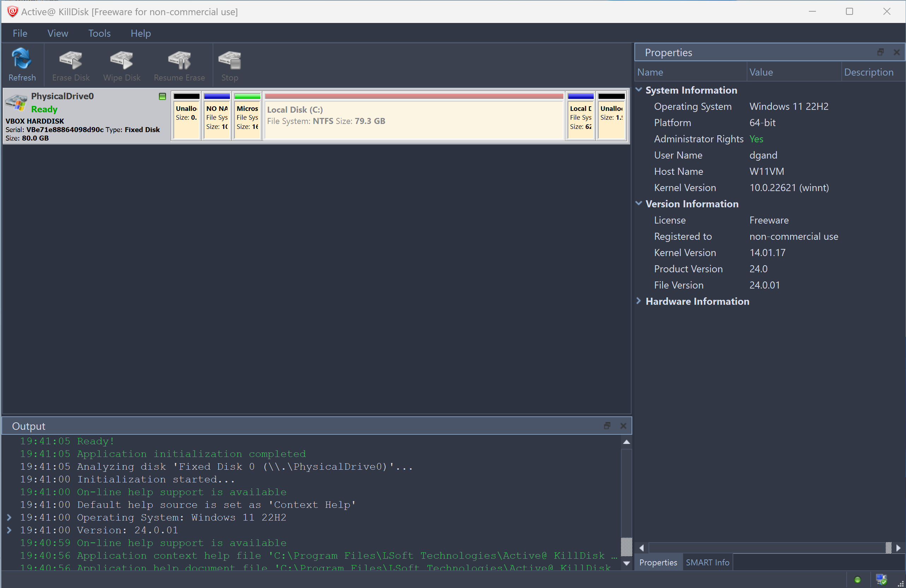906x588 pixels.
Task: Select the 14.01.17 kernel version value
Action: pyautogui.click(x=768, y=253)
